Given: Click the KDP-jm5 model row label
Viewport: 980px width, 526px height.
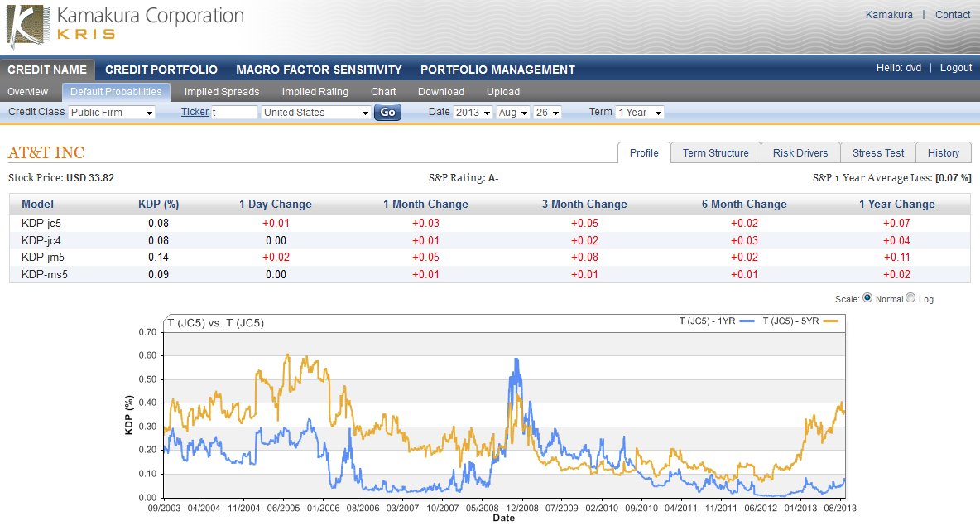Looking at the screenshot, I should (x=42, y=257).
